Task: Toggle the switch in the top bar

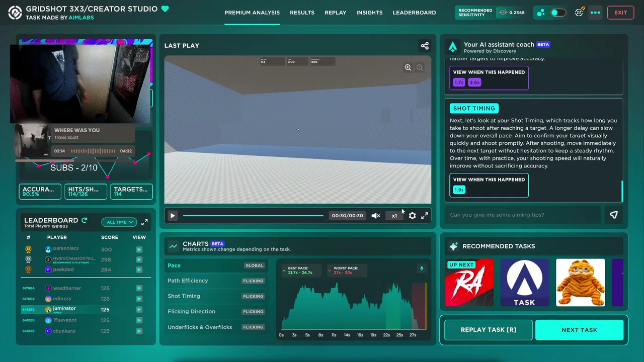Action: click(x=558, y=13)
